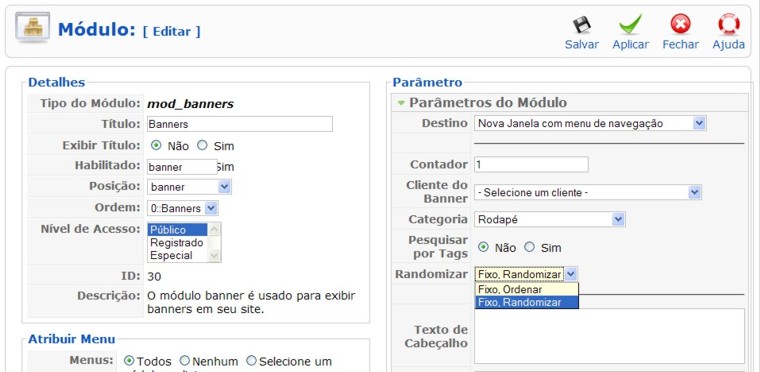The width and height of the screenshot is (760, 372).
Task: Select Especial in Nível de Acesso list
Action: (x=178, y=255)
